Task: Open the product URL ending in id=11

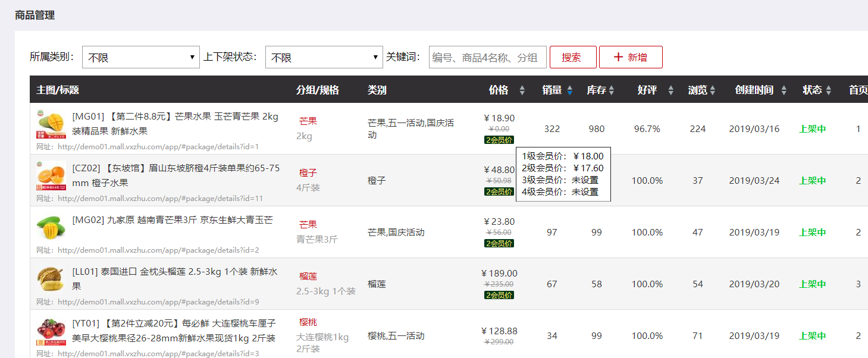Action: point(161,199)
